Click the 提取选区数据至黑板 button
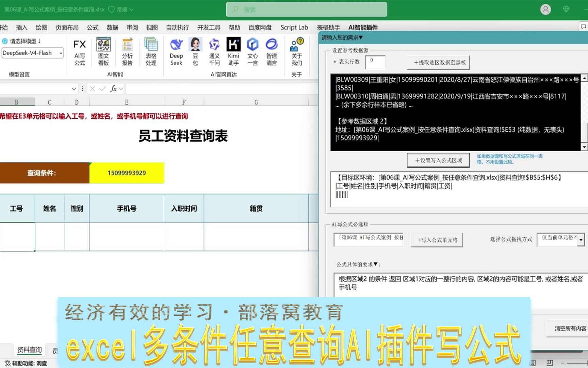The image size is (588, 368). 439,62
